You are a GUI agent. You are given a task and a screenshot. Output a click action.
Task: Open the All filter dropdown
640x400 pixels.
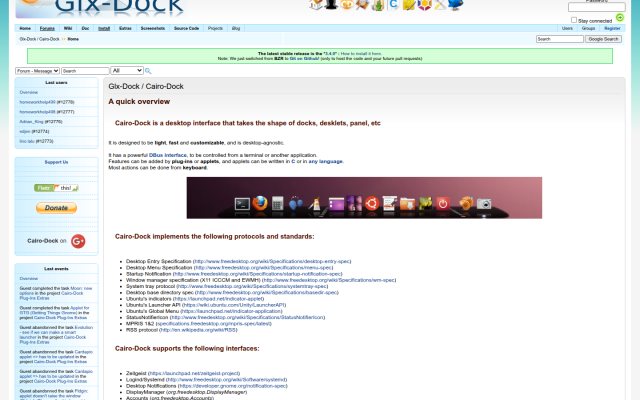[127, 71]
